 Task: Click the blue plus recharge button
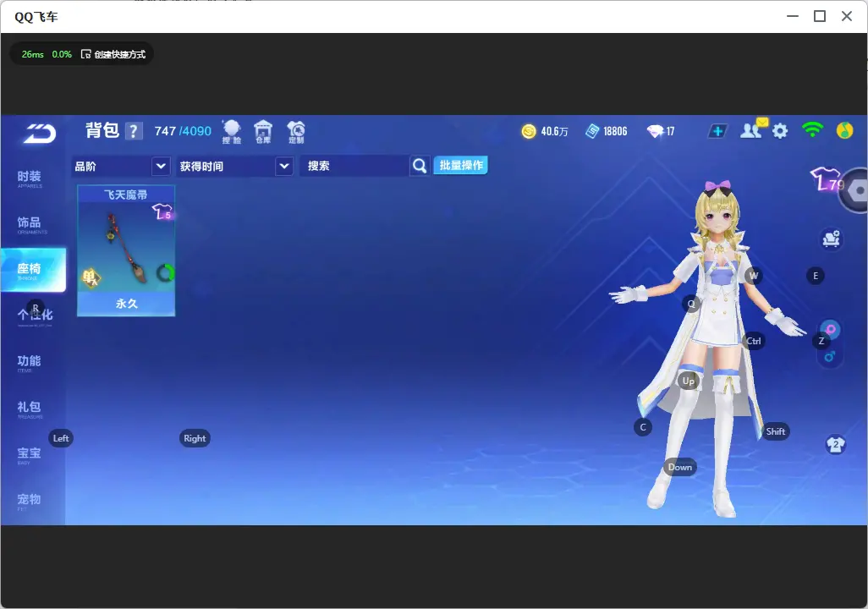[717, 131]
